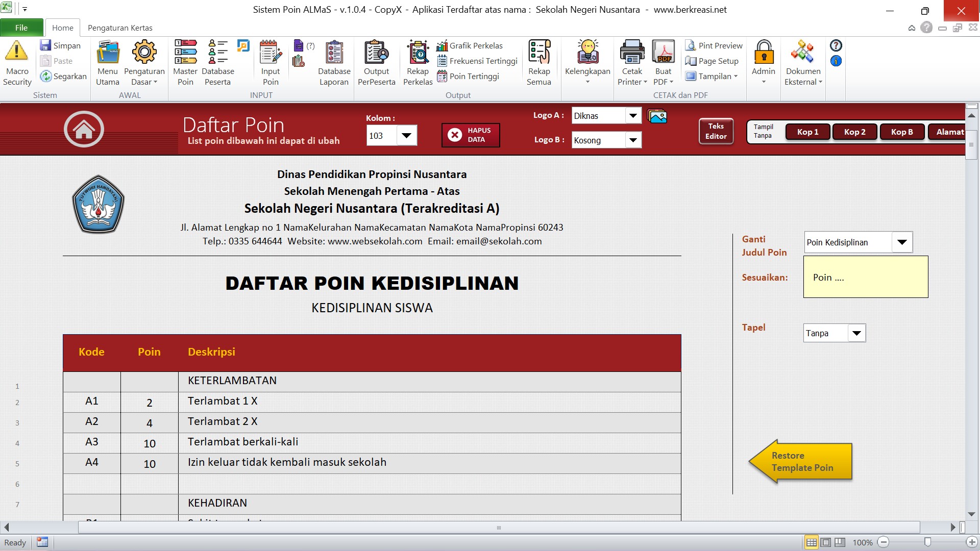Toggle Page Break Preview view

point(840,542)
